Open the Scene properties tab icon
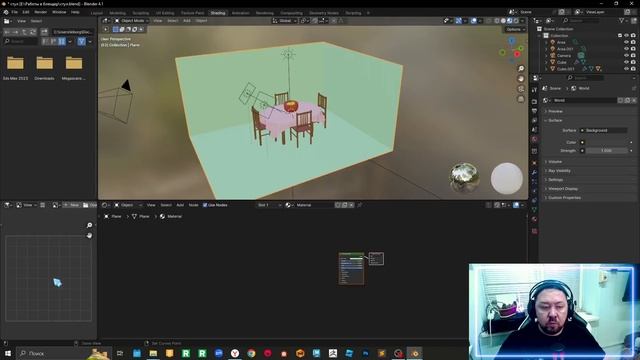Screen dimensions: 640x360 click(x=534, y=130)
